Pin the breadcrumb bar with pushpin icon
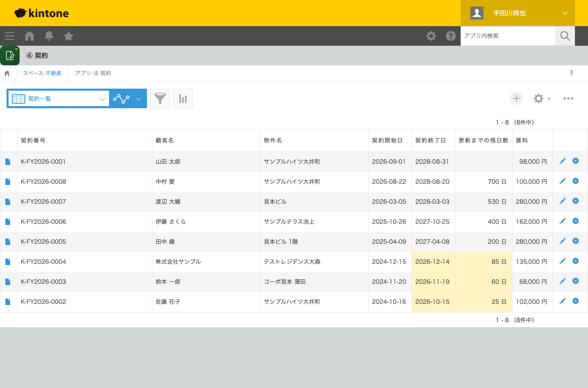The height and width of the screenshot is (388, 588). coord(572,73)
